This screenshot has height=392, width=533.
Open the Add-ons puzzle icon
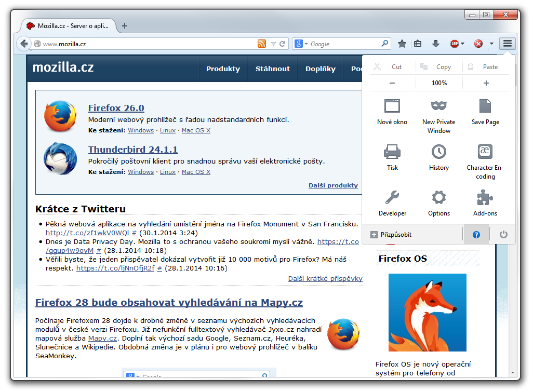[x=485, y=198]
